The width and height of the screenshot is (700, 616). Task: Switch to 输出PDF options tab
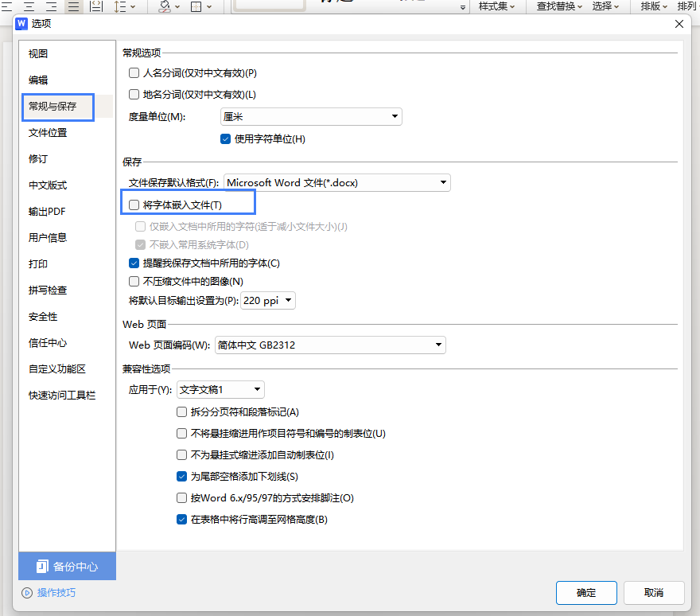47,212
